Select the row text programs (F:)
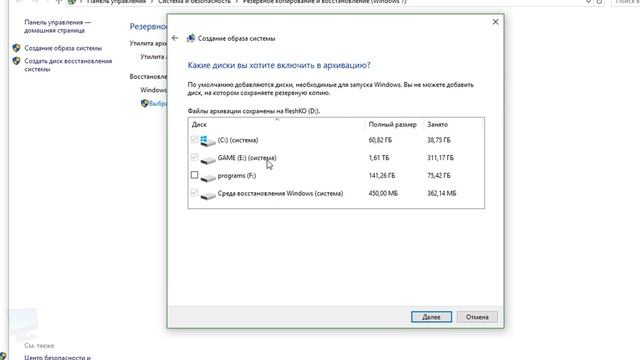 point(237,176)
